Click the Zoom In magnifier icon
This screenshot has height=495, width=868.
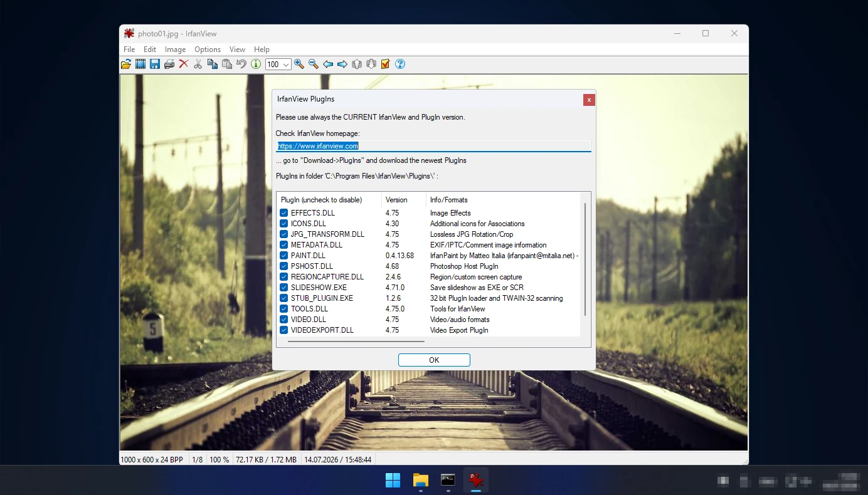(x=299, y=64)
